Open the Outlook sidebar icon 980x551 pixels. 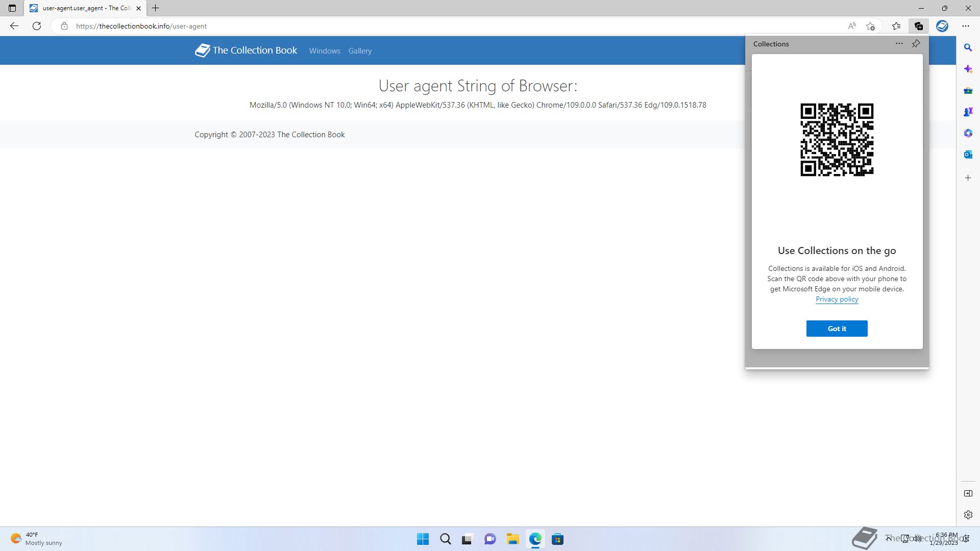point(968,155)
